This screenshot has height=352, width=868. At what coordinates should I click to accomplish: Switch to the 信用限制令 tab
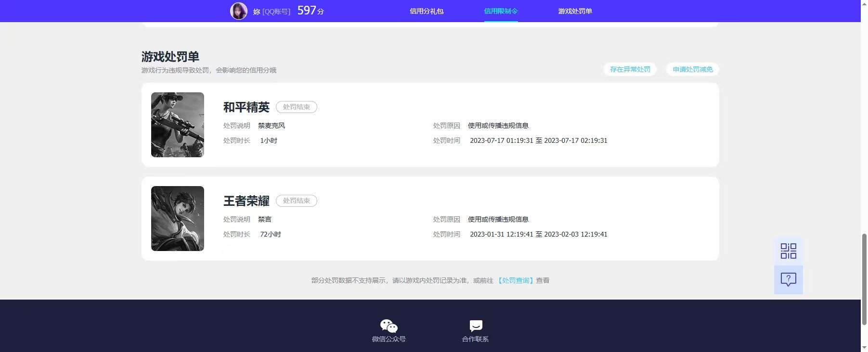tap(501, 11)
